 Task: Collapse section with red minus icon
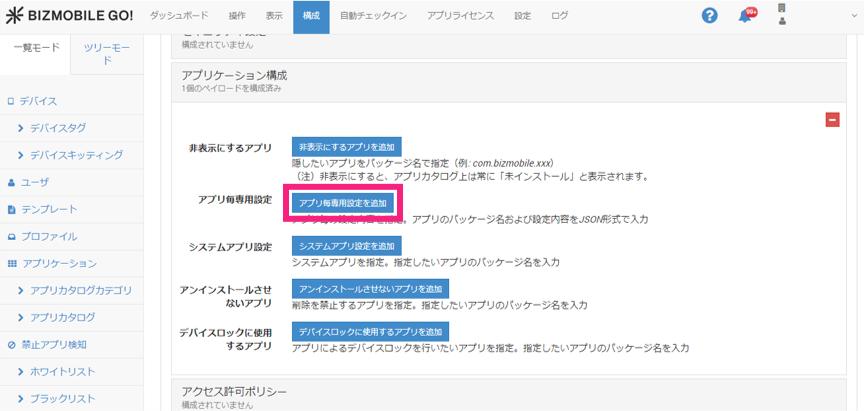point(832,120)
